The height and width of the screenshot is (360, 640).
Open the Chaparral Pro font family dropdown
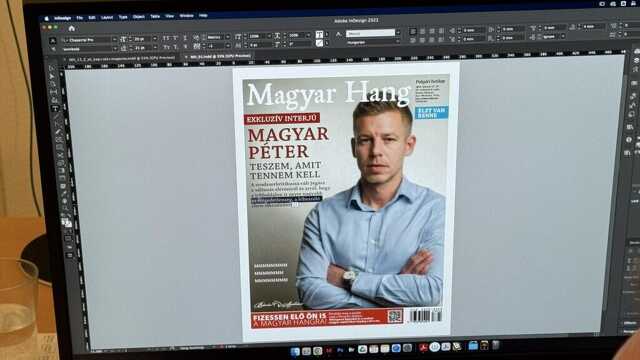[x=115, y=40]
